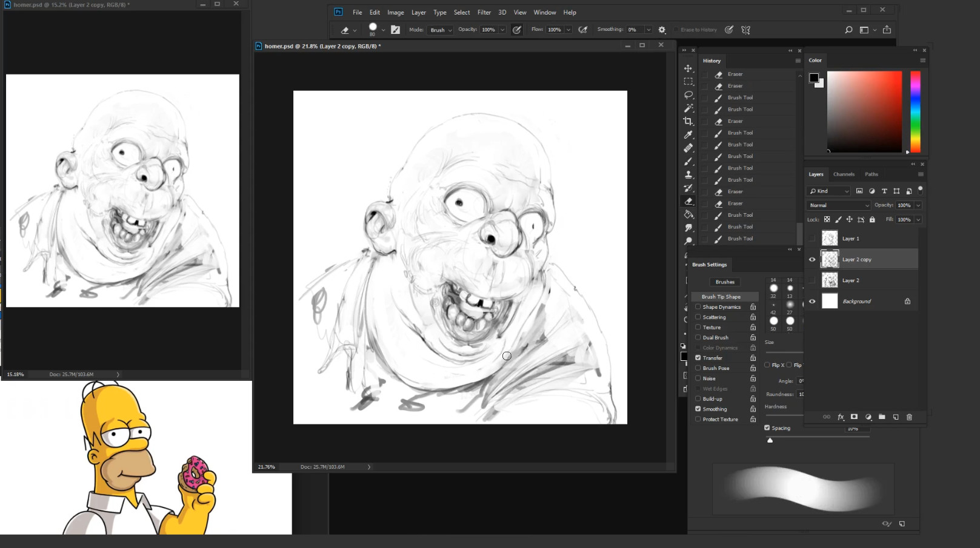Open Flow dropdown arrow

click(568, 30)
